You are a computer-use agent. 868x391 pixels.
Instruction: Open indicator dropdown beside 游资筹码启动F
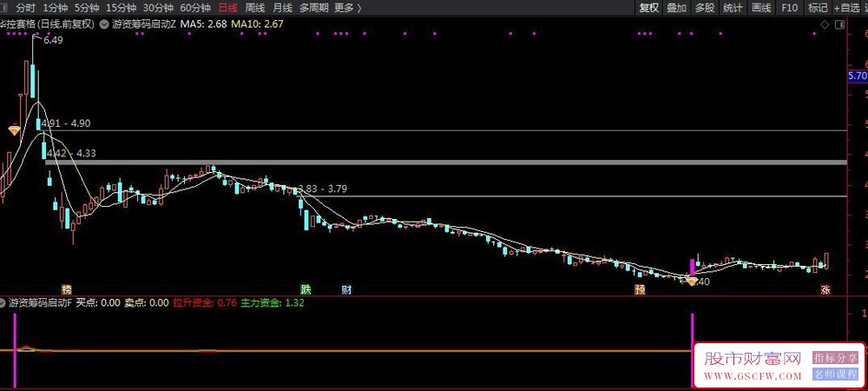[x=3, y=303]
